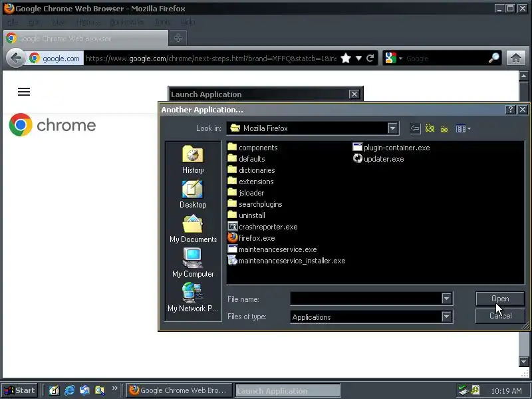Expand the File name dropdown arrow

tap(446, 299)
